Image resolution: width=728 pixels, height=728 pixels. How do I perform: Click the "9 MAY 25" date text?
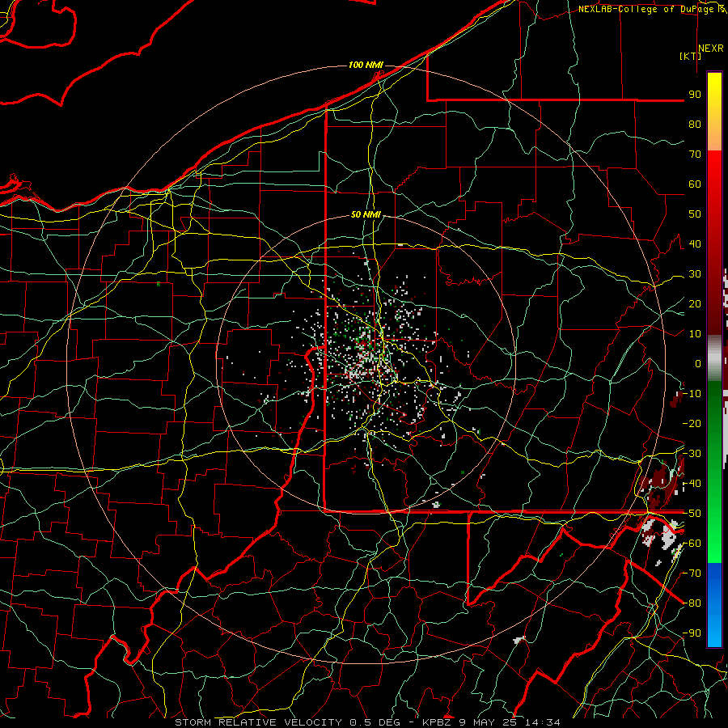(x=489, y=722)
